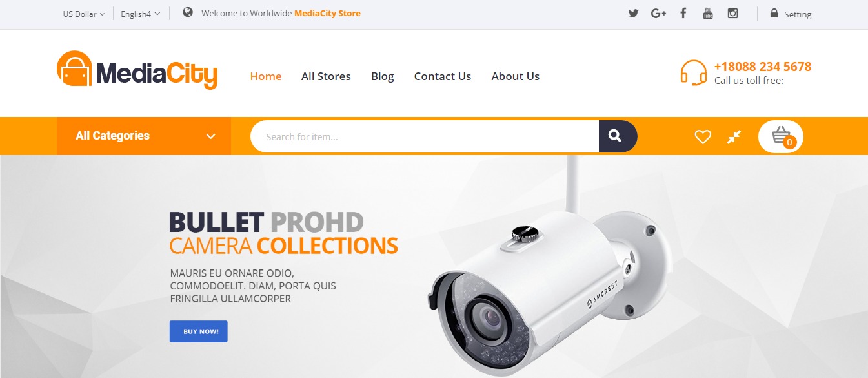Screen dimensions: 868x378
Task: Click the BUY NOW! button
Action: click(199, 331)
